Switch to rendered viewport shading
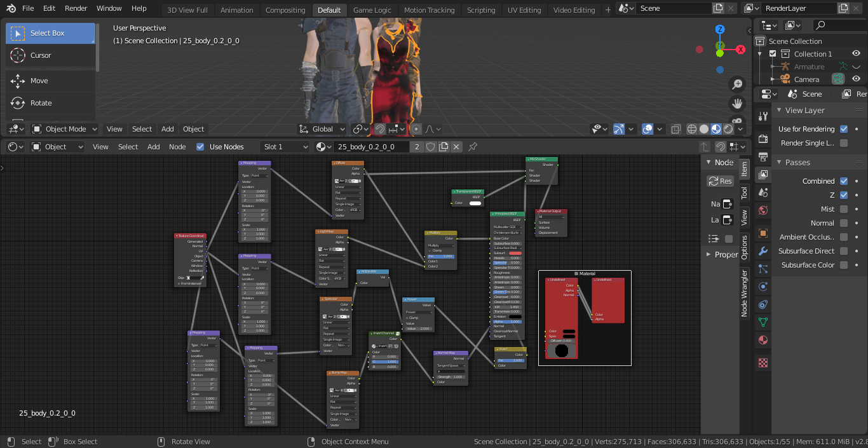The height and width of the screenshot is (448, 868). tap(728, 129)
